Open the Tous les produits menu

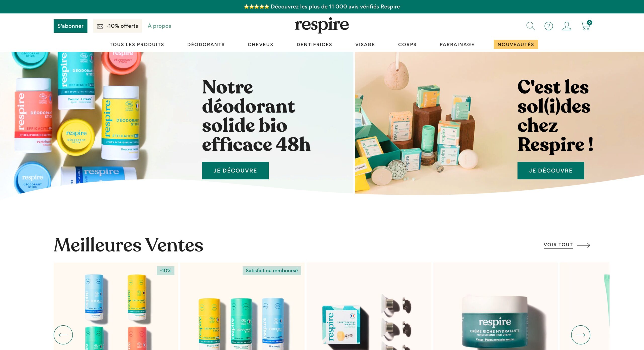(x=137, y=44)
